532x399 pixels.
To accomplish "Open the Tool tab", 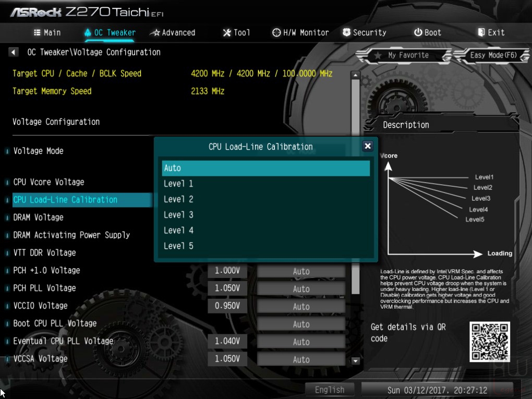I will click(236, 32).
